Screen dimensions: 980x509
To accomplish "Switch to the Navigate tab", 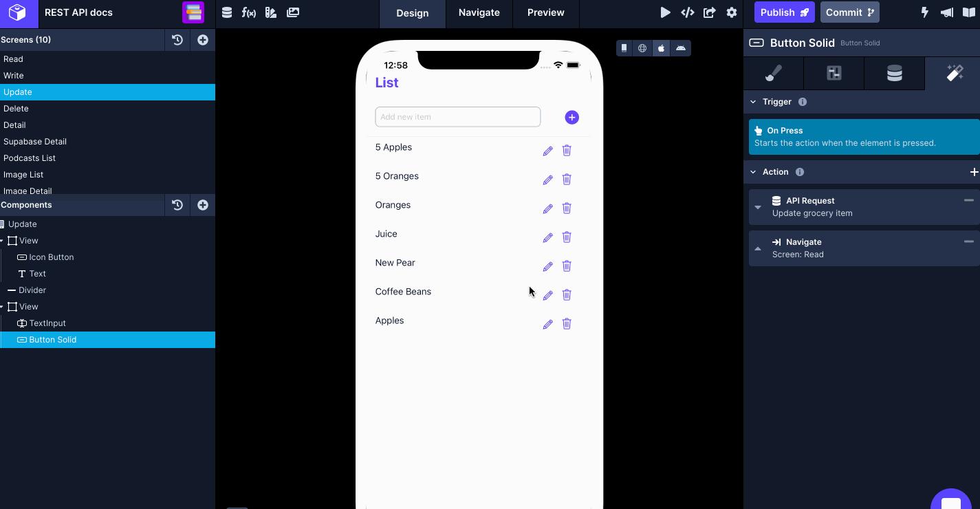I will pyautogui.click(x=479, y=12).
